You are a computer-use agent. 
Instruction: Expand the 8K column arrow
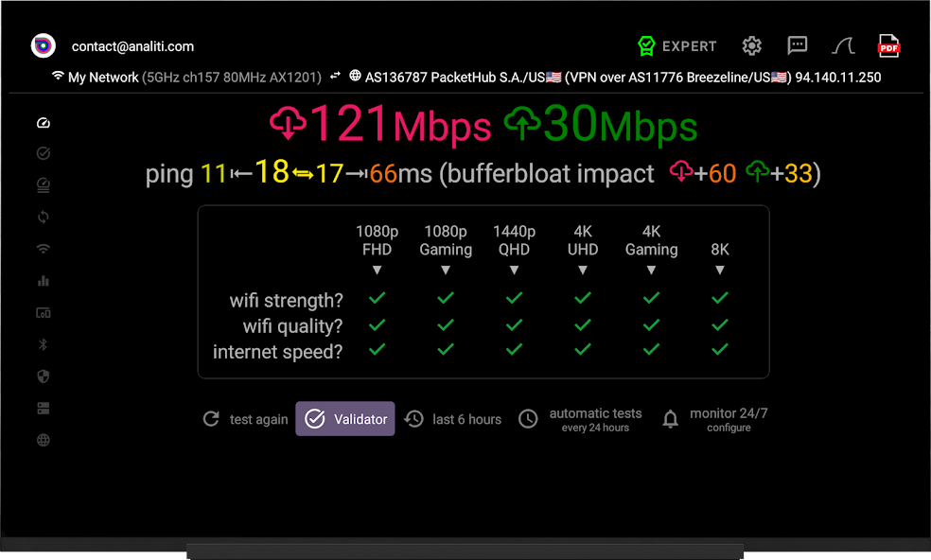[x=720, y=271]
